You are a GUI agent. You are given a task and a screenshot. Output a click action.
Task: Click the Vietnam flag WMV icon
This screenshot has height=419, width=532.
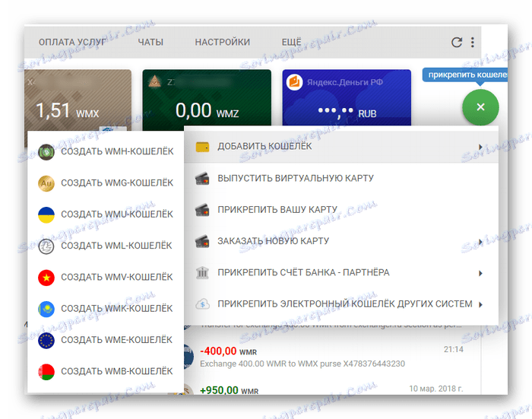point(46,278)
